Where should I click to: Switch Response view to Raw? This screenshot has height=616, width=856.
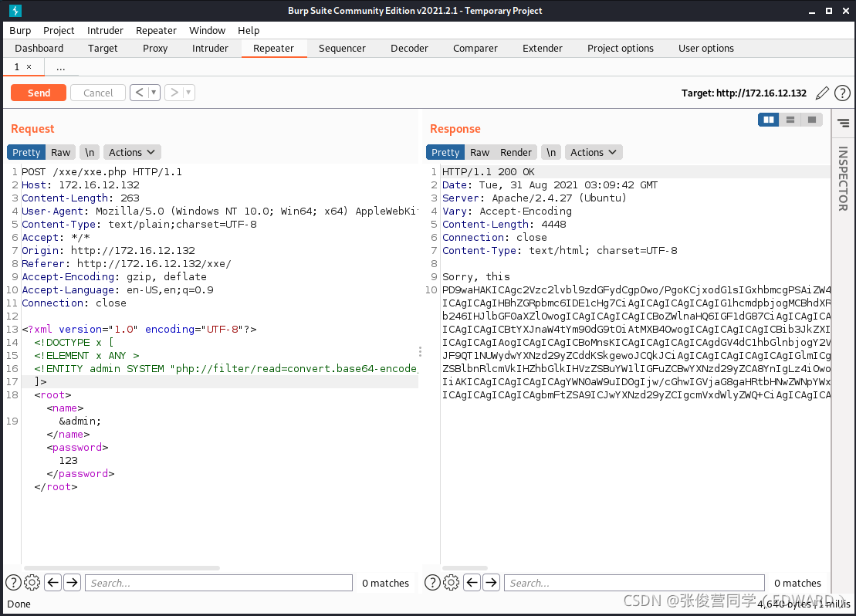coord(480,152)
